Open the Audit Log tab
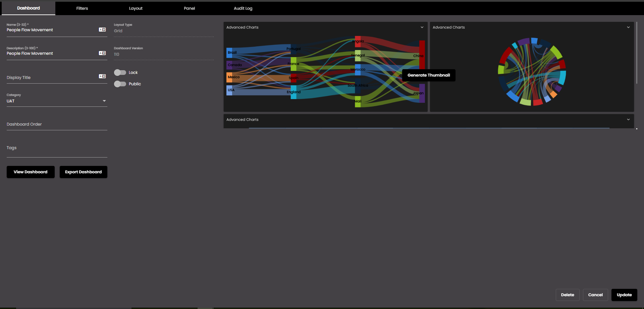Viewport: 644px width, 309px height. 243,8
